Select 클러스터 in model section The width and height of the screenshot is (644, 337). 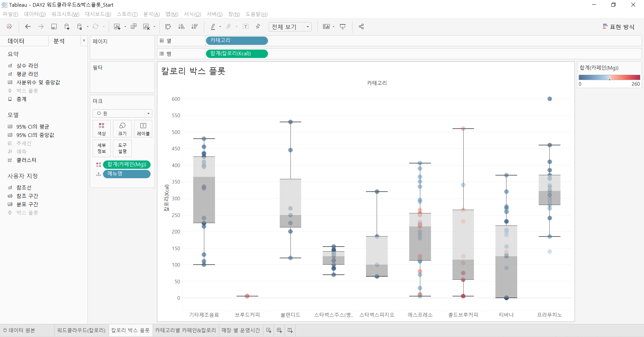(26, 160)
